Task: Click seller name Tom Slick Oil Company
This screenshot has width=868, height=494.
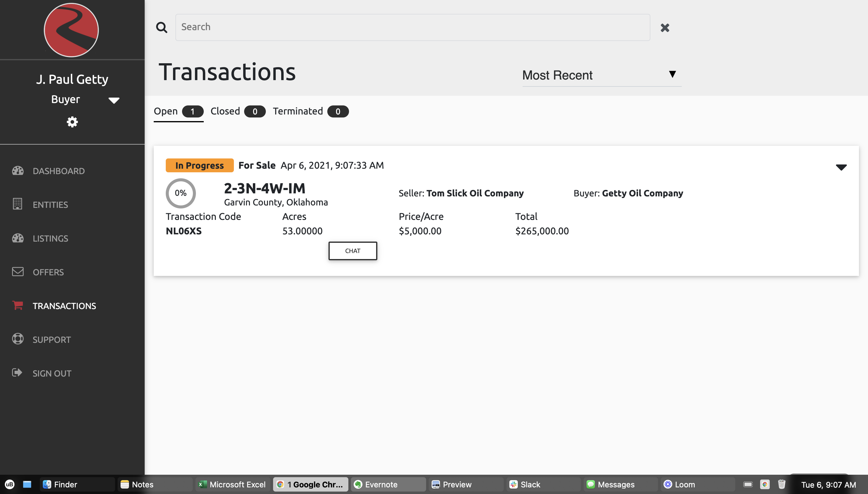Action: tap(475, 193)
